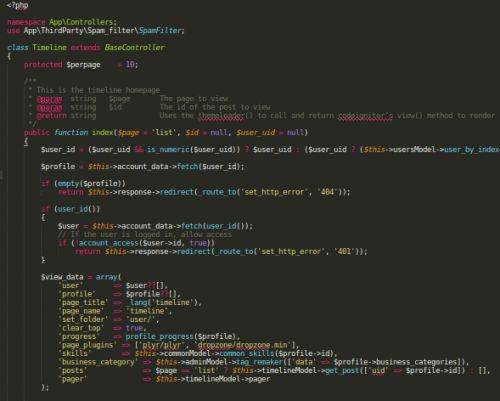This screenshot has height=401, width=500.
Task: Click the underlined codeigniter's word in comment
Action: tap(365, 116)
